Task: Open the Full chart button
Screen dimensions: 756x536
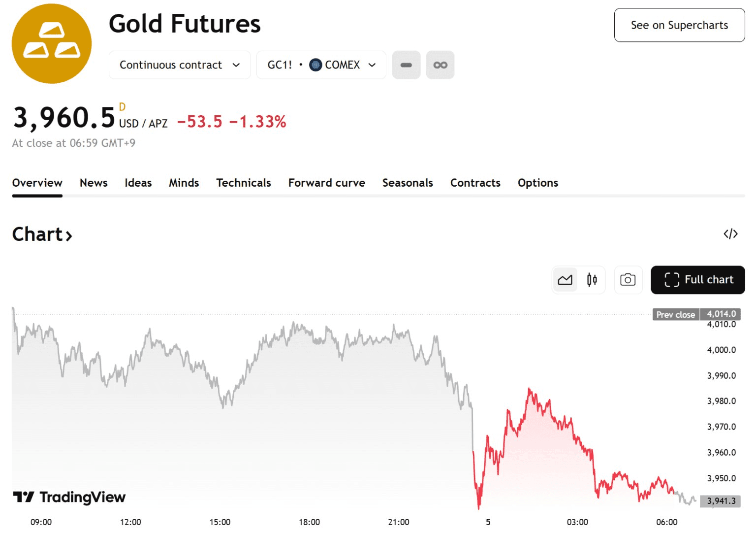Action: coord(697,280)
